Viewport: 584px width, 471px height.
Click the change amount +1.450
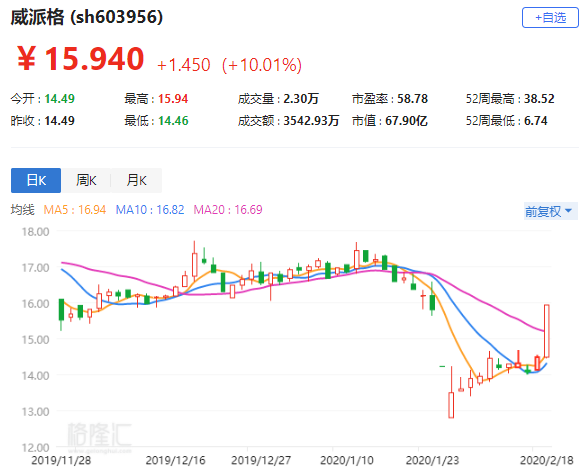tap(184, 65)
